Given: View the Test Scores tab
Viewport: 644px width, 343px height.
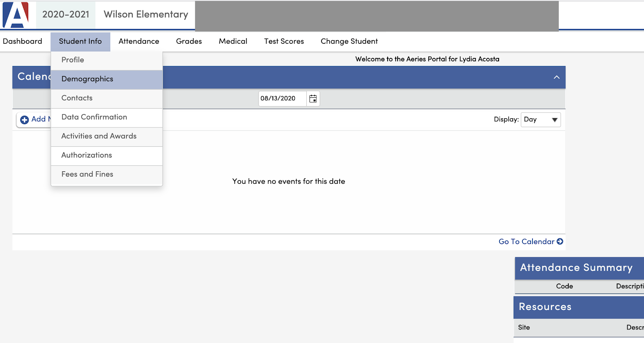Looking at the screenshot, I should pyautogui.click(x=284, y=41).
